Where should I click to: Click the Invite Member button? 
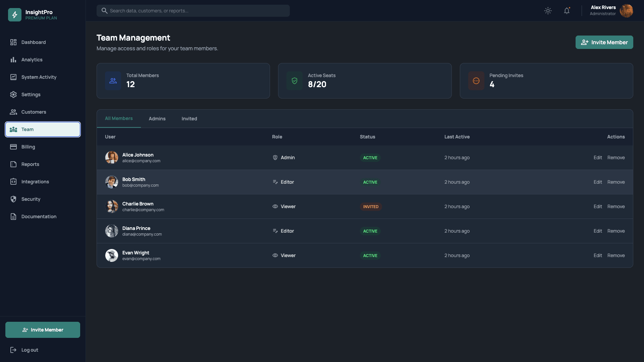(x=604, y=42)
